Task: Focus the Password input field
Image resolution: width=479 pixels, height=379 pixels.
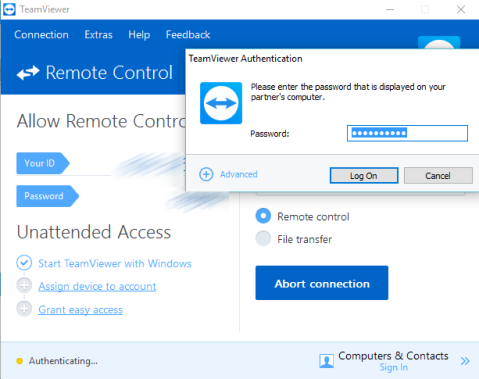Action: (407, 133)
